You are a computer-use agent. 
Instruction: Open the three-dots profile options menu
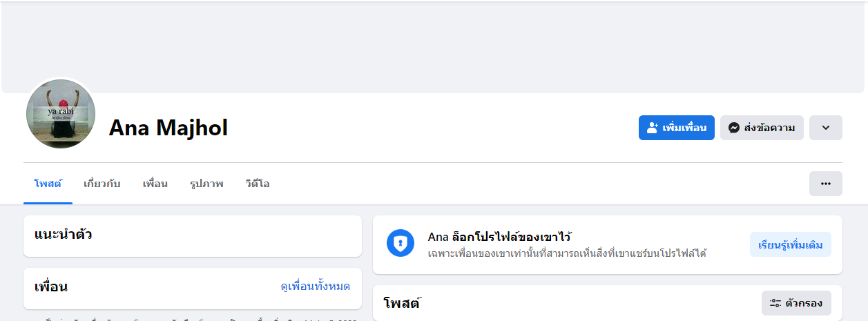pos(825,184)
